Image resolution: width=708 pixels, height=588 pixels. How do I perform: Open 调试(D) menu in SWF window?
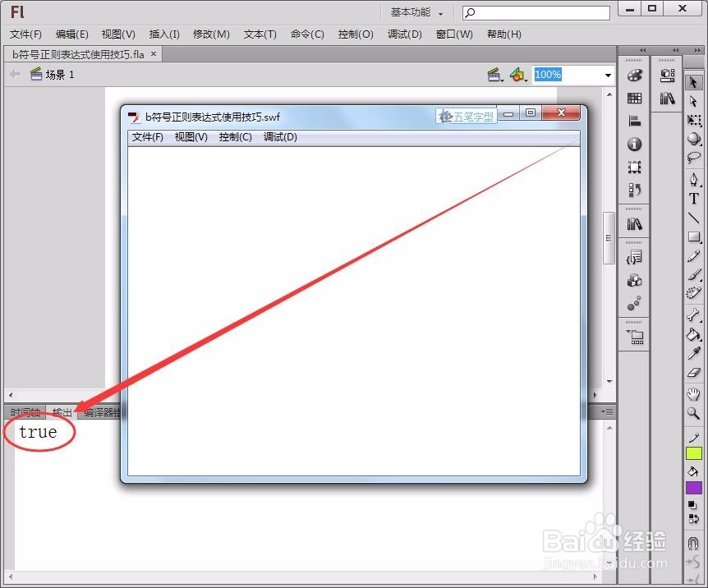[280, 137]
